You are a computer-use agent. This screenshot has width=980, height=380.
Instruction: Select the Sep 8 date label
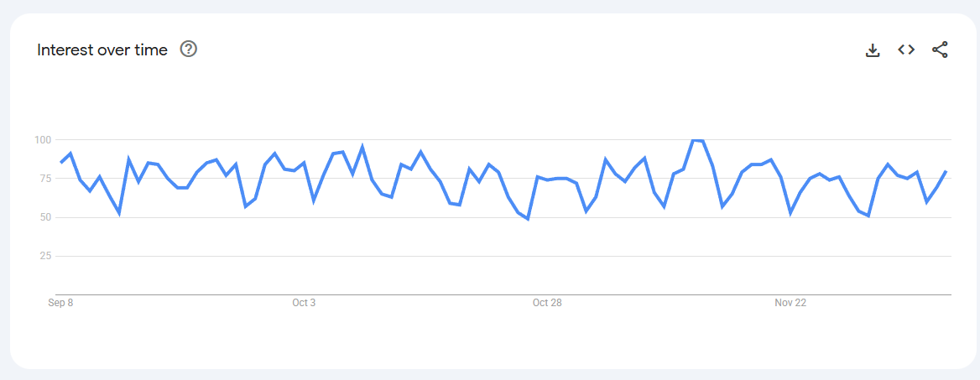pos(60,303)
